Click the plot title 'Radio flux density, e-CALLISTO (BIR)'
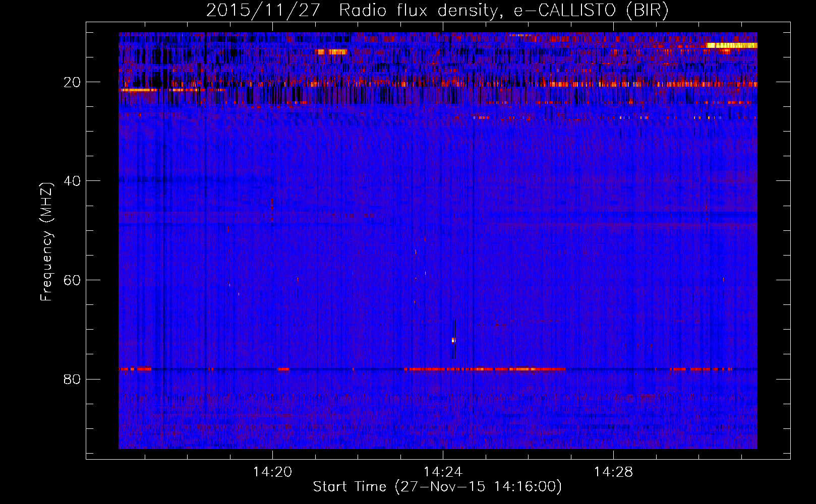816x504 pixels. (503, 11)
